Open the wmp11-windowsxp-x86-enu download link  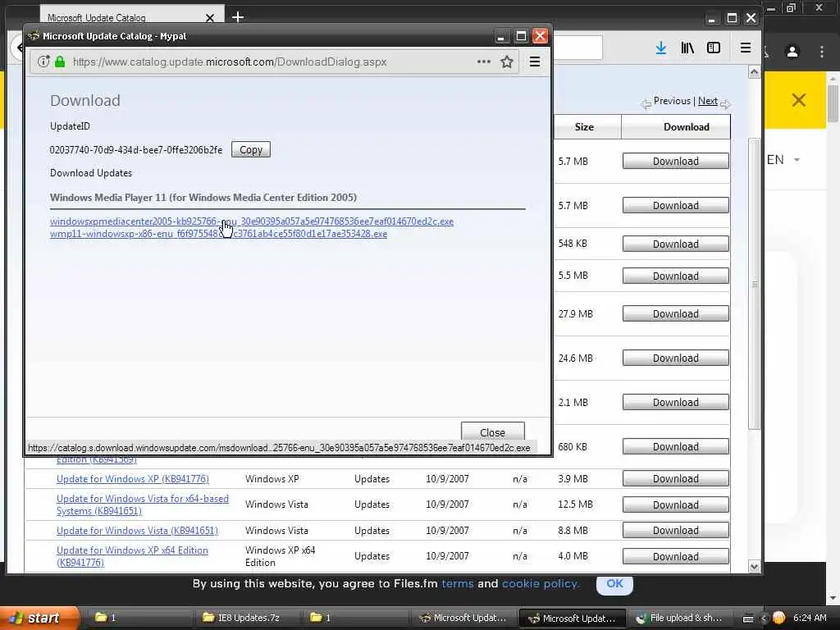(218, 234)
